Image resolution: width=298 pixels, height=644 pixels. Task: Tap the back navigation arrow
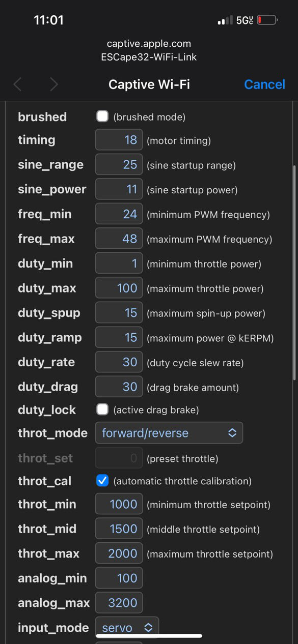point(17,84)
